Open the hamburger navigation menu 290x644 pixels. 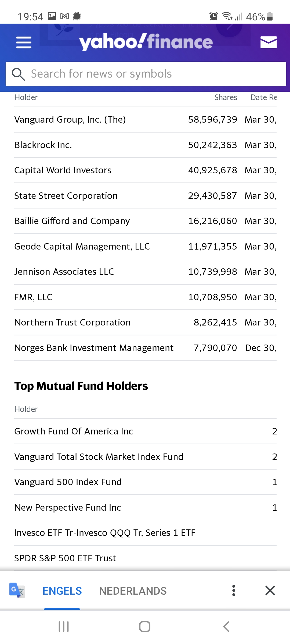24,42
